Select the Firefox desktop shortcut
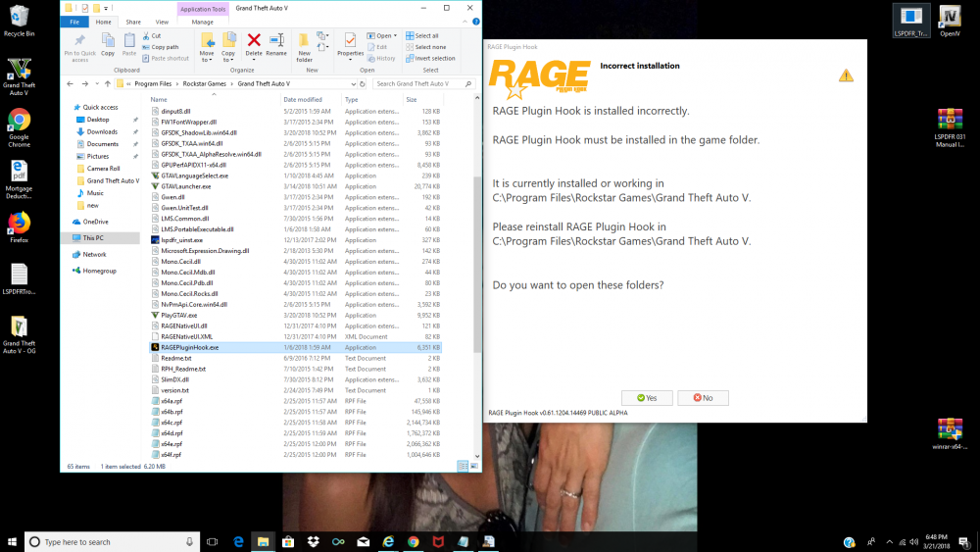The width and height of the screenshot is (980, 552). [x=19, y=227]
